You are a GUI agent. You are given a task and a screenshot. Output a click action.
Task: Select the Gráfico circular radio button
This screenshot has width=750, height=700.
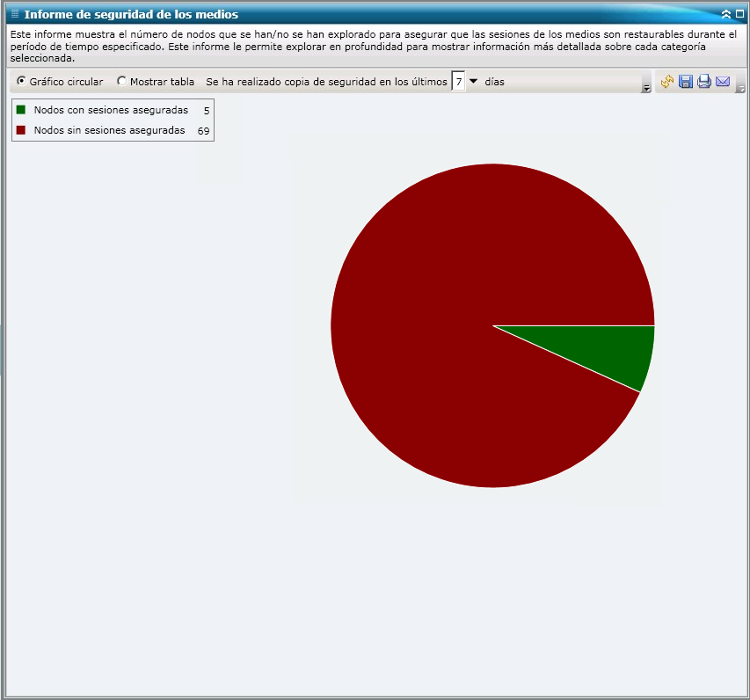coord(19,81)
